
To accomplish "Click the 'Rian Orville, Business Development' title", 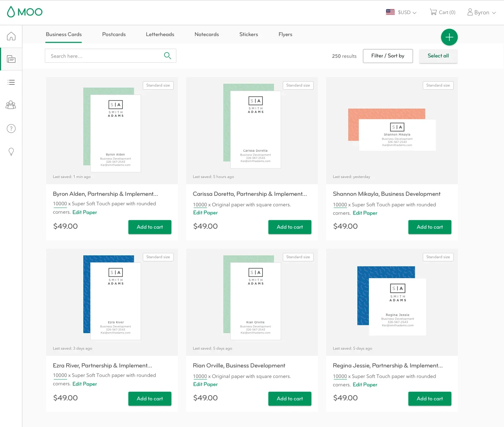I will (x=239, y=366).
